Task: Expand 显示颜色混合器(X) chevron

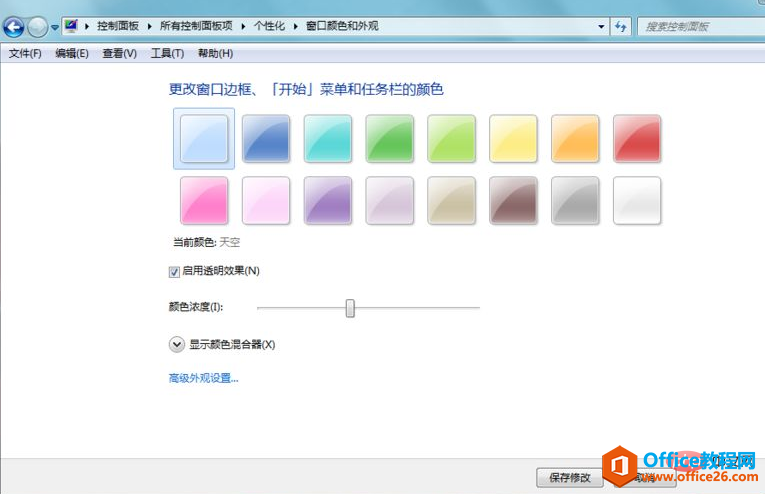Action: pyautogui.click(x=177, y=344)
